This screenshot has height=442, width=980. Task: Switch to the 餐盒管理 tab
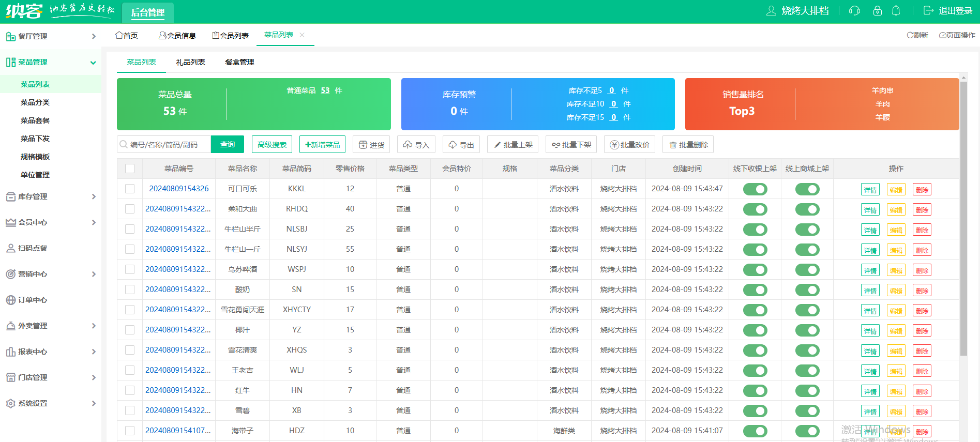239,62
